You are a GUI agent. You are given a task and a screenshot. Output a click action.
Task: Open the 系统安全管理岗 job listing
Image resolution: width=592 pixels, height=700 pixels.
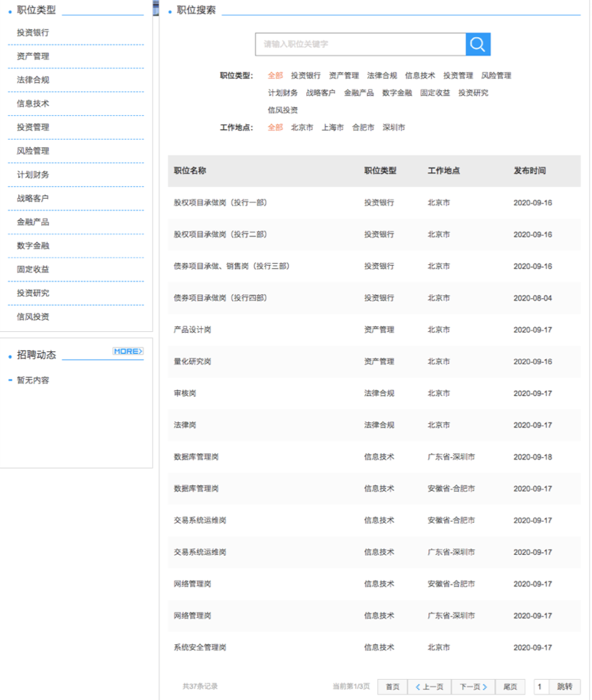200,647
